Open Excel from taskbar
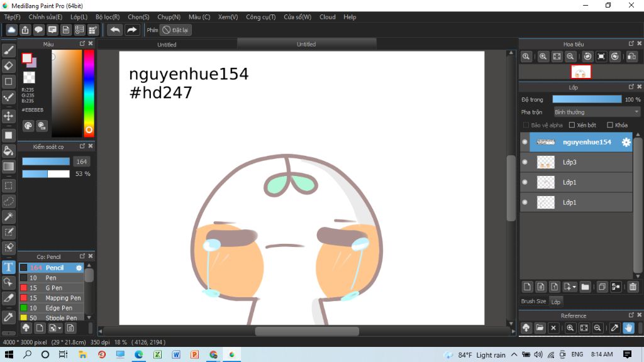644x362 pixels. (157, 354)
